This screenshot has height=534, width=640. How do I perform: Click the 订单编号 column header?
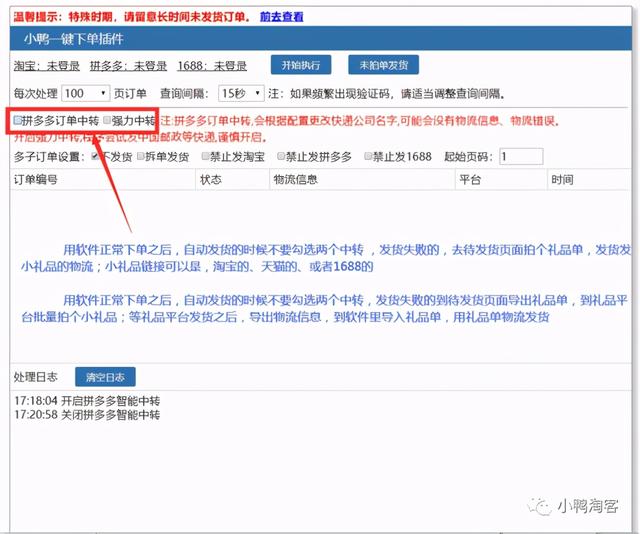pyautogui.click(x=35, y=180)
